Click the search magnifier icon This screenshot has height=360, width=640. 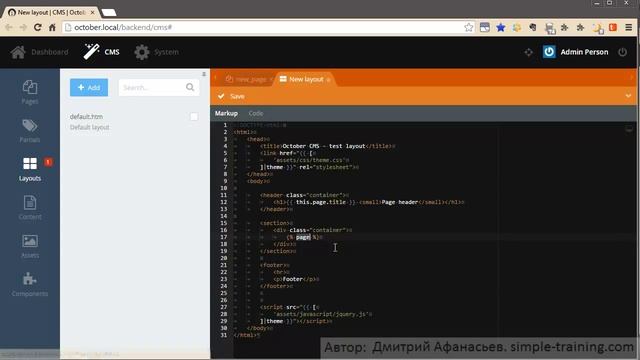[190, 87]
